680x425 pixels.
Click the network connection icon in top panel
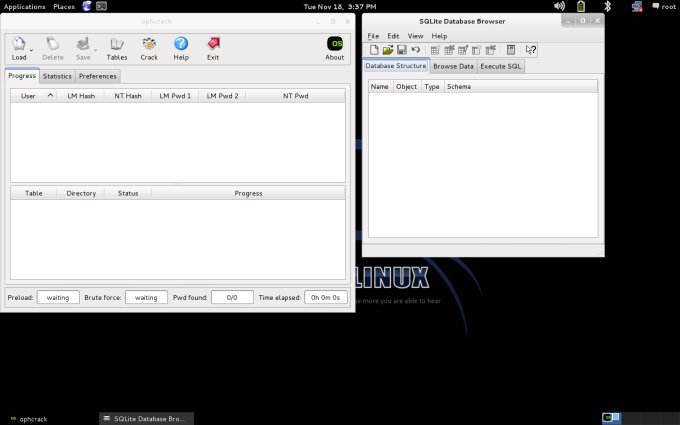637,7
